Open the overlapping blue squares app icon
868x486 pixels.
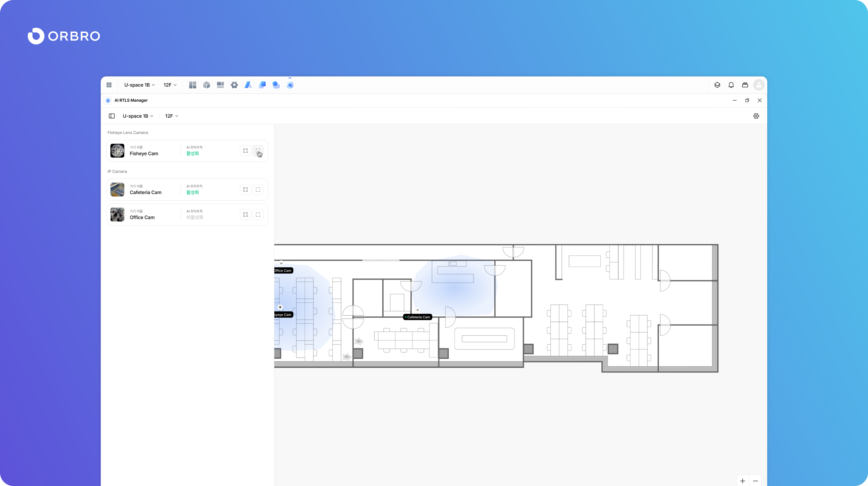pyautogui.click(x=262, y=85)
